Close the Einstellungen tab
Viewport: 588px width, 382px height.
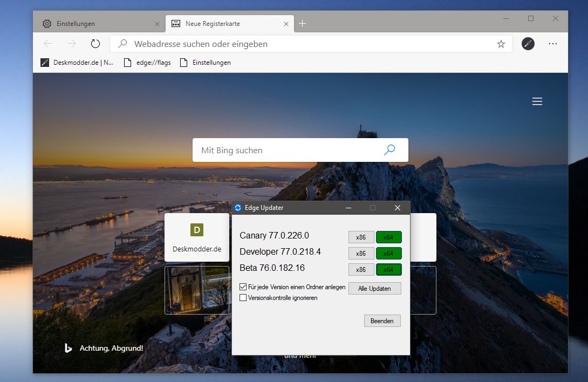[x=157, y=24]
